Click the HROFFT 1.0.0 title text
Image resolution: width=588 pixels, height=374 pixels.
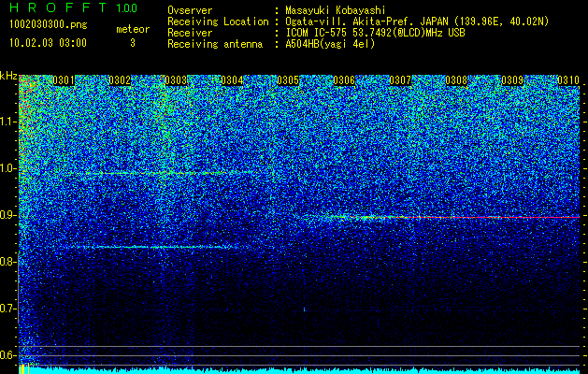(x=74, y=7)
